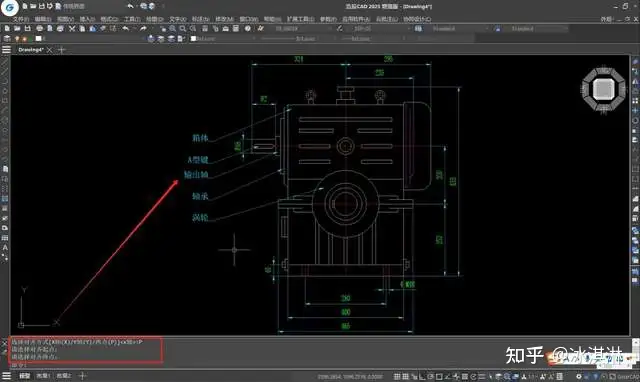This screenshot has height=382, width=640.
Task: Add a new layout with plus button
Action: 82,376
